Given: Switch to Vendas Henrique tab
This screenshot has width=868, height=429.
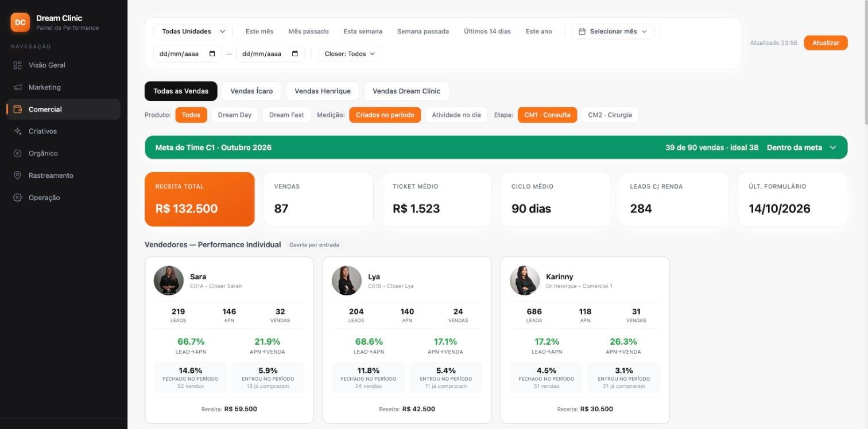Looking at the screenshot, I should coord(323,91).
